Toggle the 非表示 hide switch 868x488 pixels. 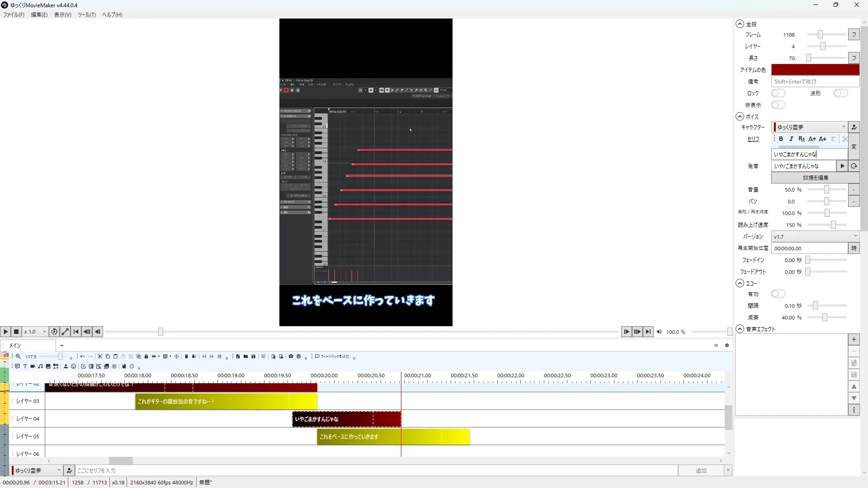coord(778,105)
